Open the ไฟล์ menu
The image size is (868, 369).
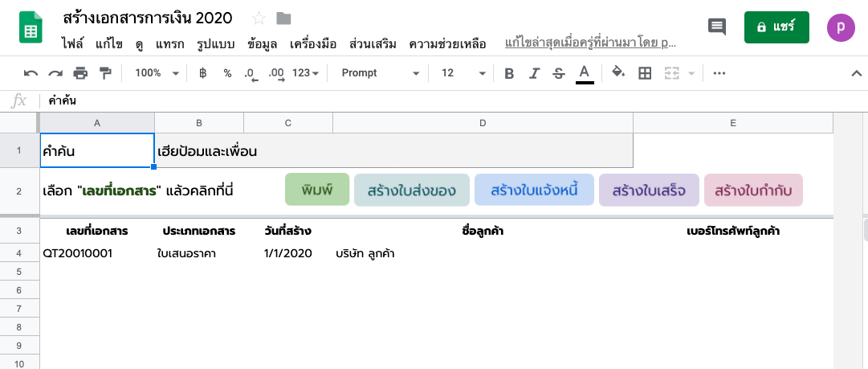click(x=72, y=43)
